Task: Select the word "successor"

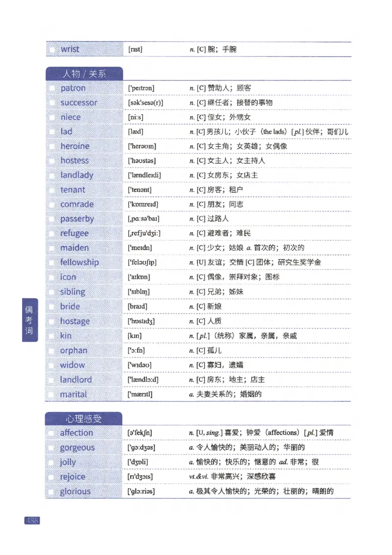Action: click(79, 103)
